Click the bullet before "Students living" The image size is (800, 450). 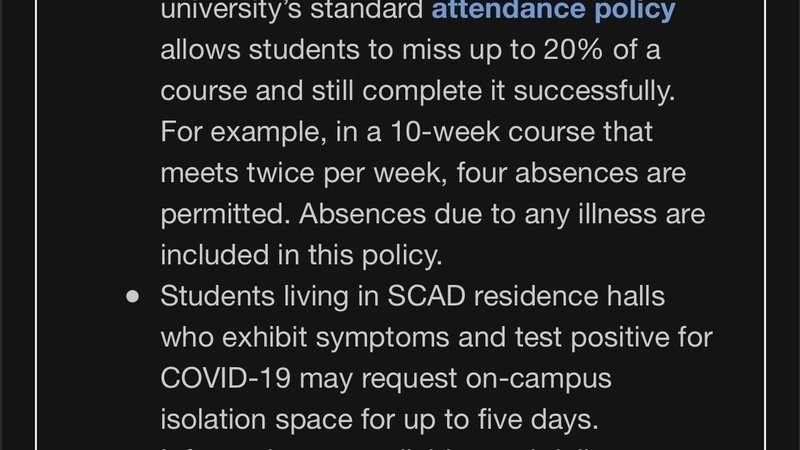coord(132,298)
